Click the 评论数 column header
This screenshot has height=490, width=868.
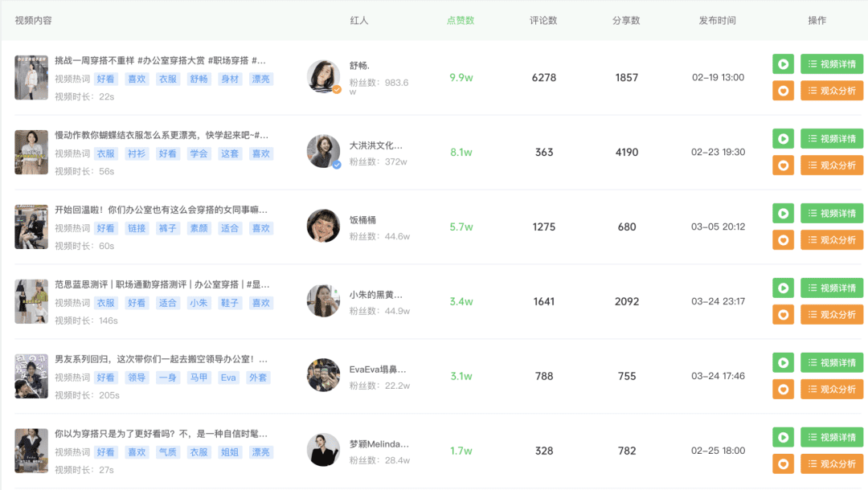pos(543,20)
